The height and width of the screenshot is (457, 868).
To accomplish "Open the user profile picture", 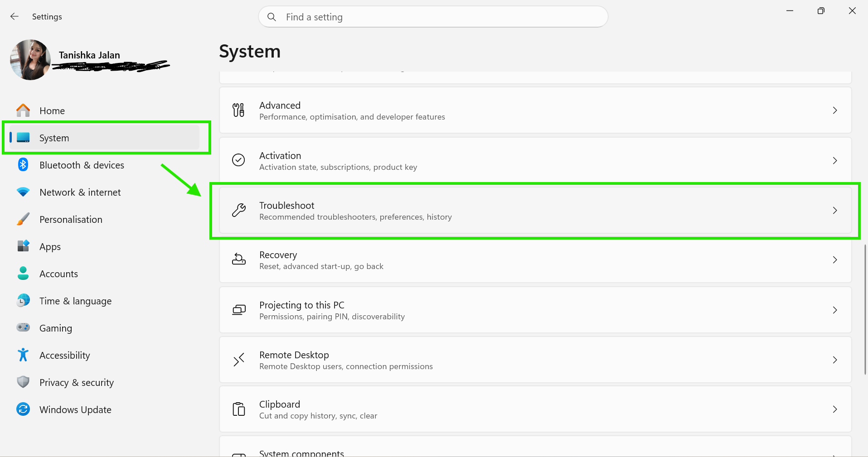I will (x=30, y=60).
